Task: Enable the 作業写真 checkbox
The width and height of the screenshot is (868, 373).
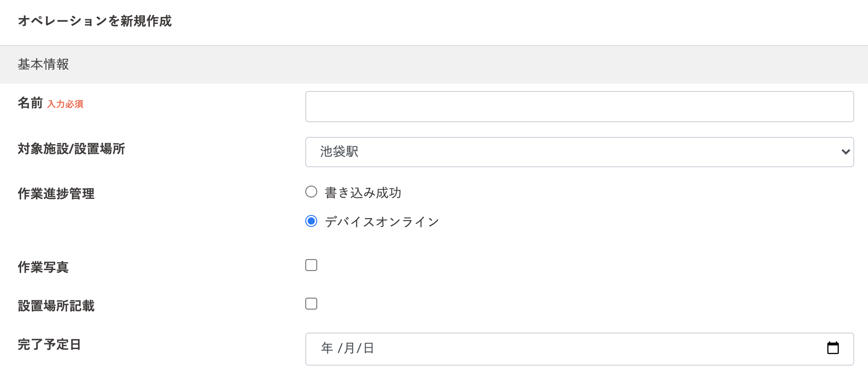Action: click(x=311, y=265)
